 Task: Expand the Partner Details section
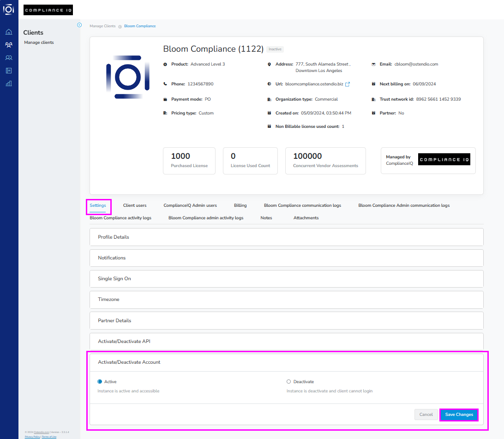coord(287,321)
